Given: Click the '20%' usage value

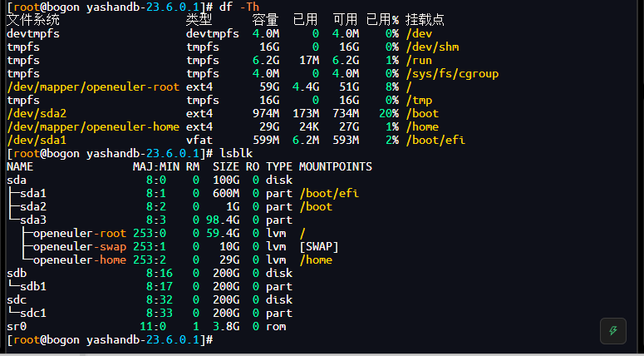Looking at the screenshot, I should tap(389, 113).
